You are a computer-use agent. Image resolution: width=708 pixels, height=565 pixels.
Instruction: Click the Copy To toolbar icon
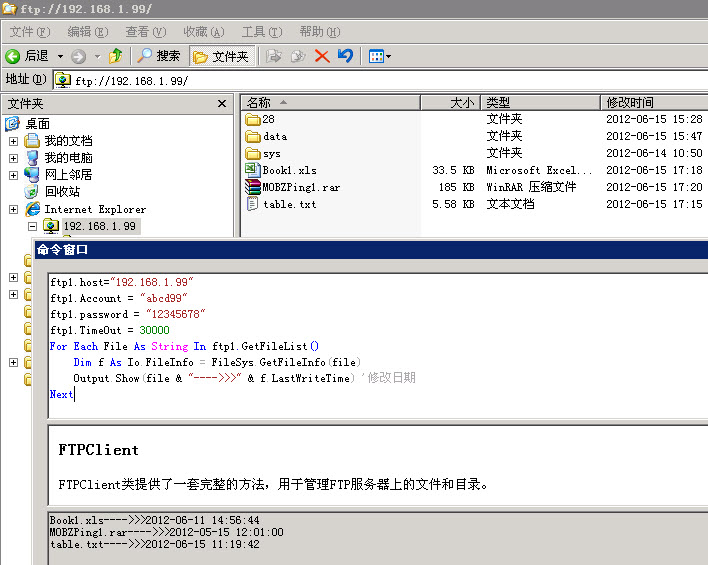tap(298, 56)
